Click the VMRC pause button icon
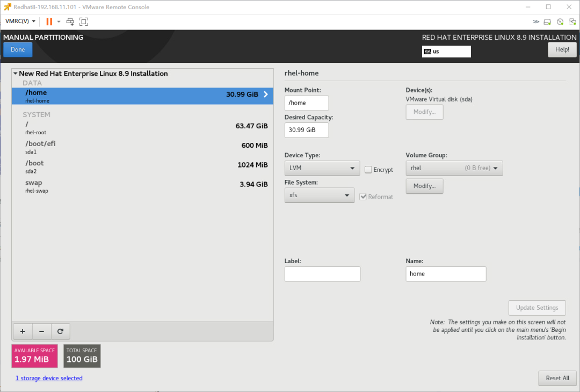The image size is (580, 392). point(49,21)
